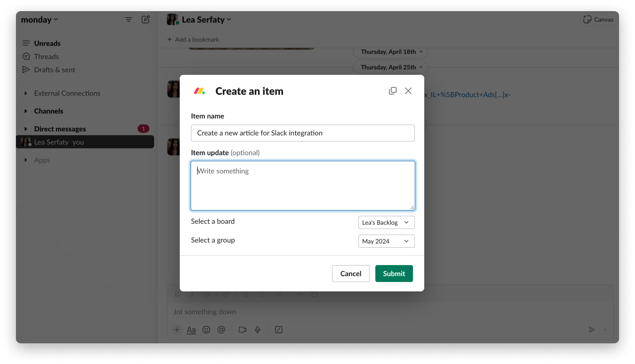Click the record audio microphone icon
This screenshot has height=364, width=635.
pos(258,330)
